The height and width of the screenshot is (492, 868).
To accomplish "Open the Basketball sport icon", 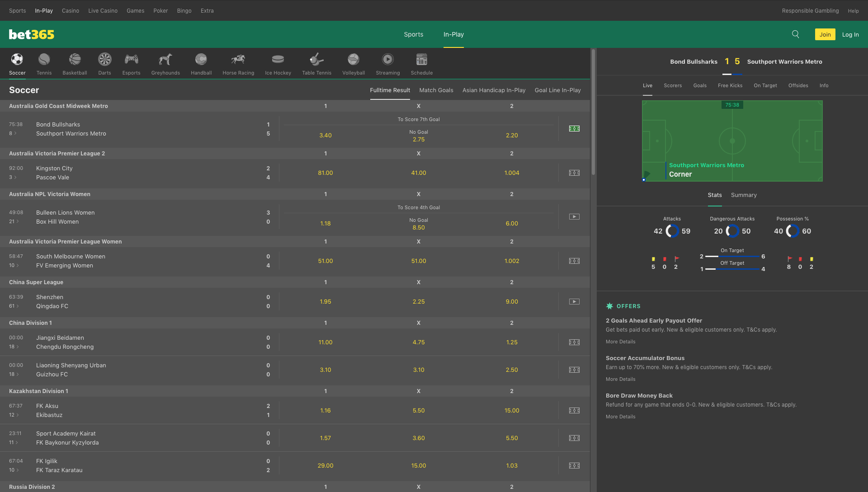I will pyautogui.click(x=75, y=60).
